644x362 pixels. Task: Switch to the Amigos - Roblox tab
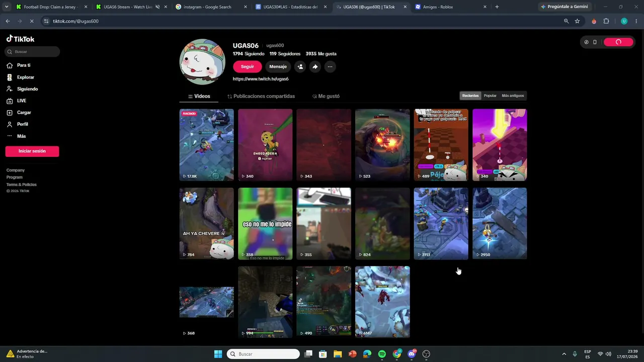(x=451, y=7)
